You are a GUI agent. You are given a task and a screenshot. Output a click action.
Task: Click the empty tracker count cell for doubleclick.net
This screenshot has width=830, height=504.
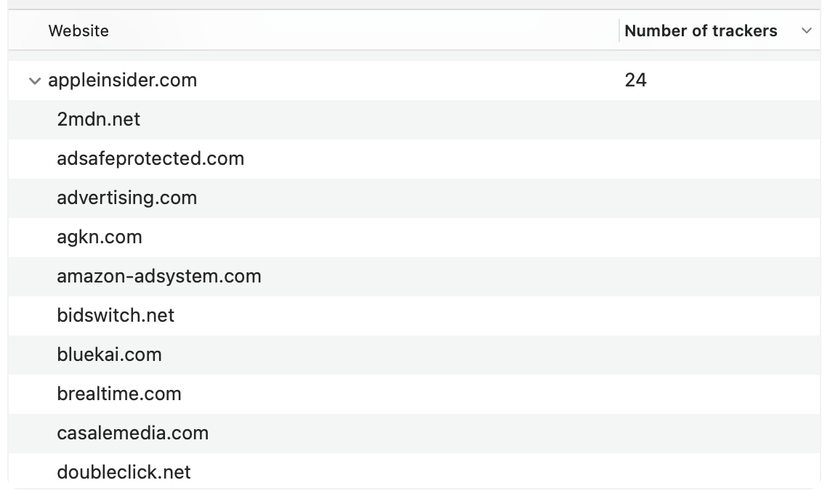(x=716, y=472)
